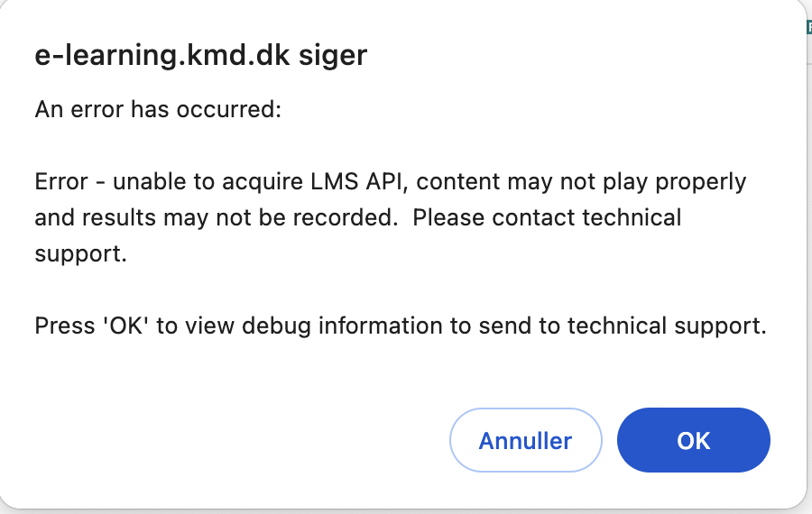Click the word 'support.' ending the error paragraph
812x514 pixels.
[x=80, y=254]
